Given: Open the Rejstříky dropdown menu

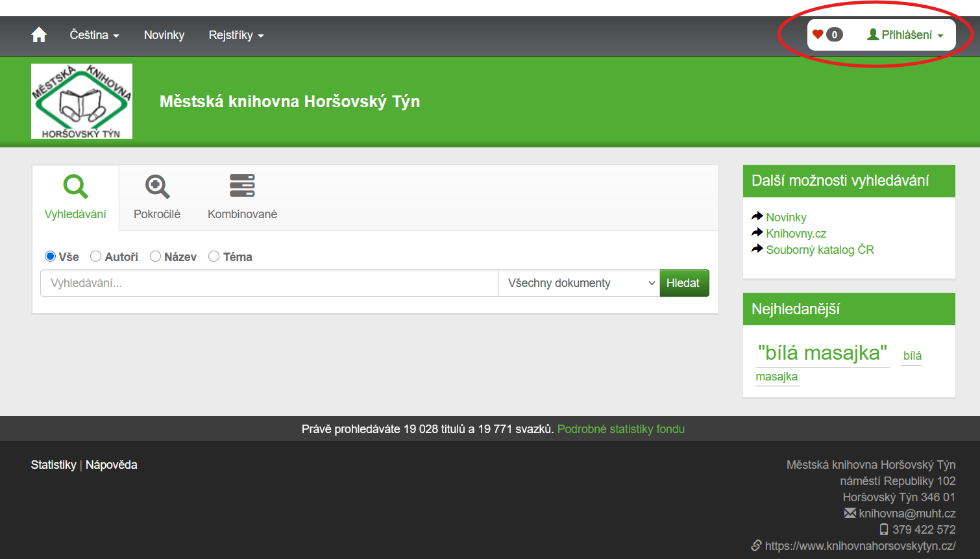Looking at the screenshot, I should (x=236, y=35).
